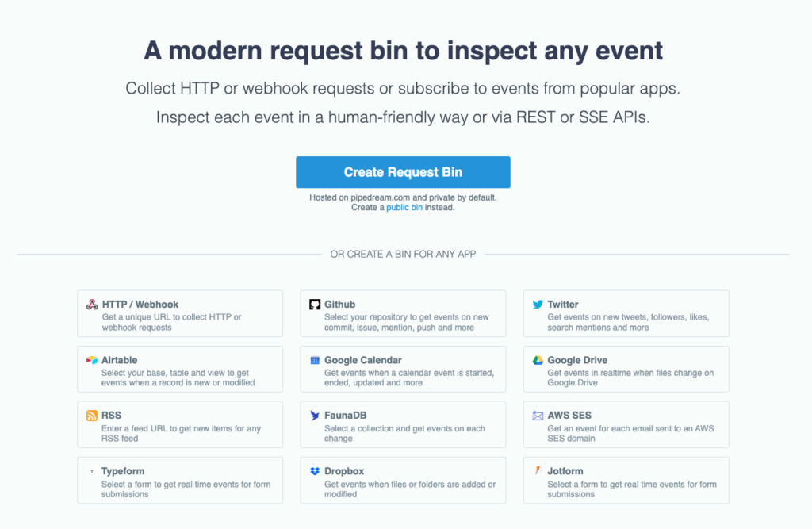The image size is (812, 529).
Task: Select the Github card title
Action: (339, 305)
